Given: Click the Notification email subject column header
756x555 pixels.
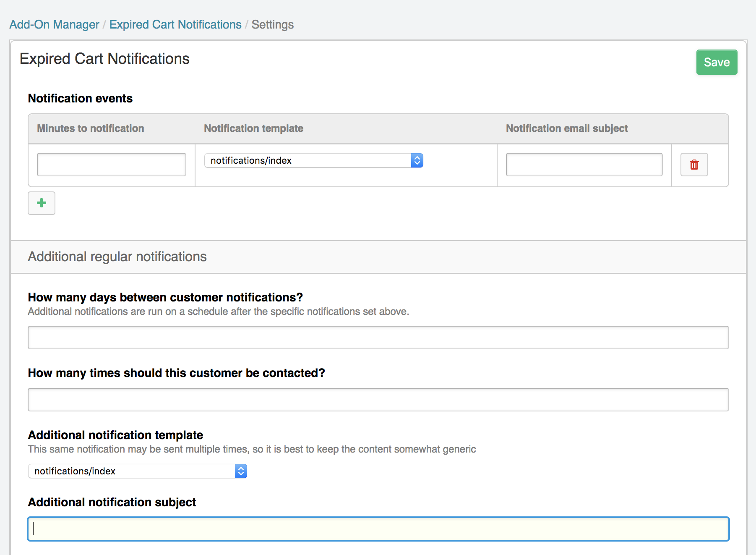Looking at the screenshot, I should [x=567, y=128].
